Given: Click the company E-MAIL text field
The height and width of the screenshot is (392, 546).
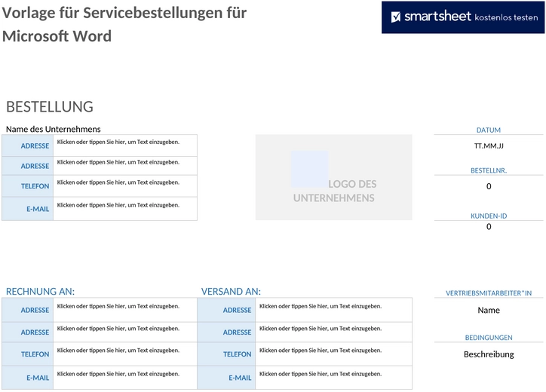Looking at the screenshot, I should pyautogui.click(x=125, y=209).
